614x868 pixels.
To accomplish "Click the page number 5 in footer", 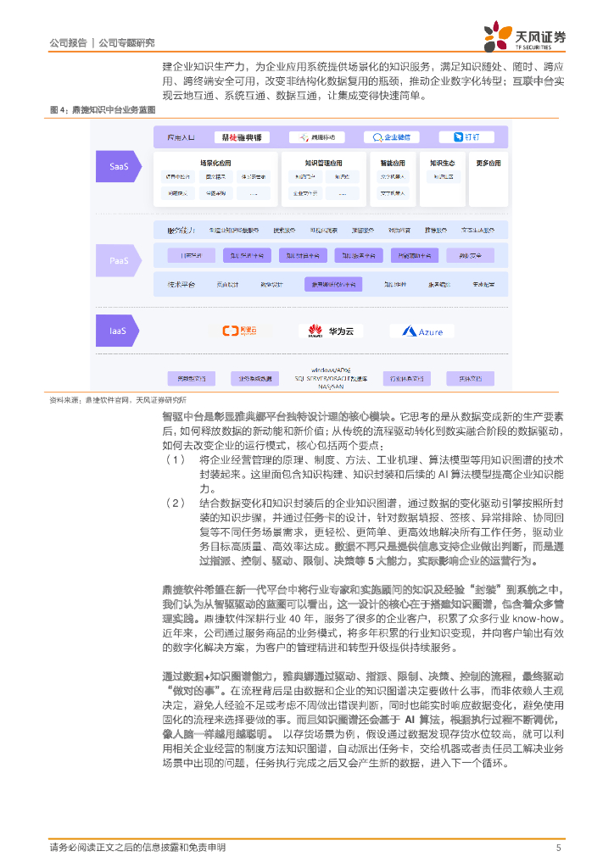I will click(558, 847).
